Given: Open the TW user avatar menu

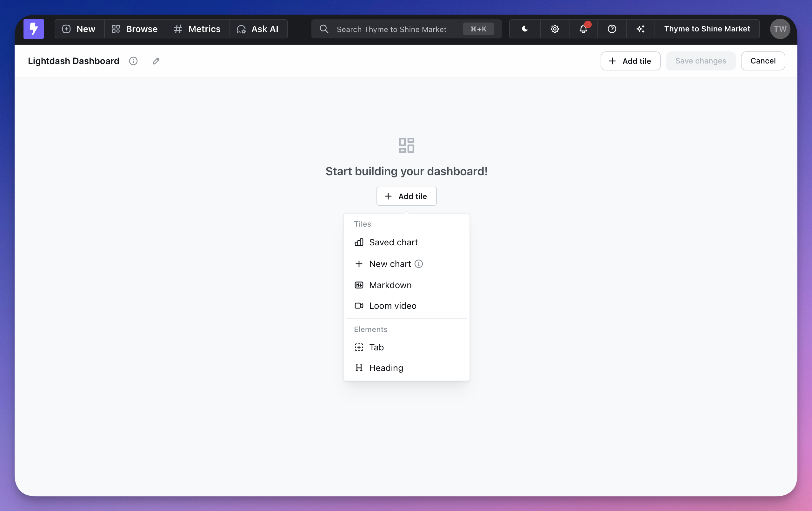Looking at the screenshot, I should [780, 29].
